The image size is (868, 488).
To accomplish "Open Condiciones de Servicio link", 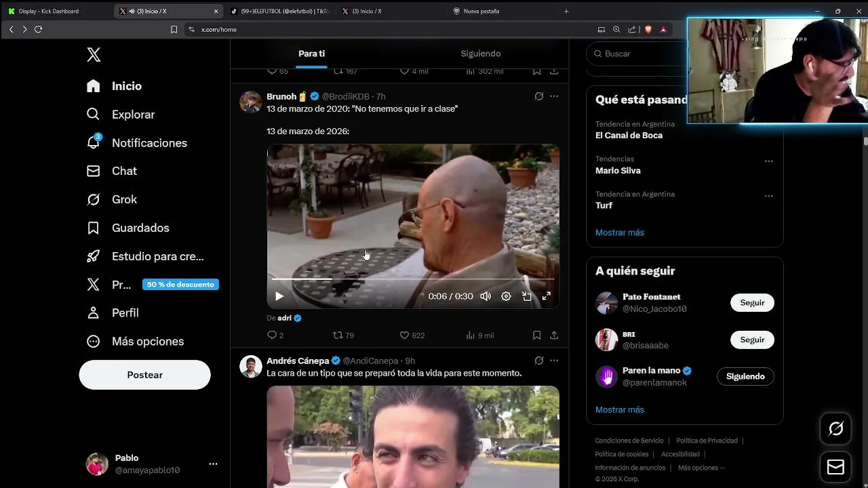I will (x=629, y=441).
